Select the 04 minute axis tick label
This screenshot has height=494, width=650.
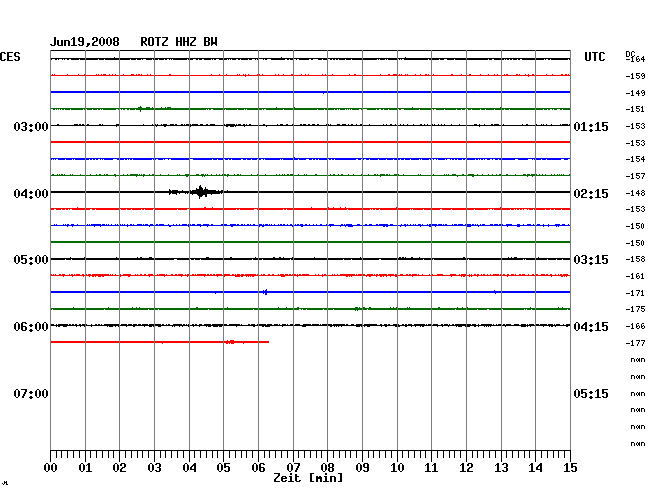[189, 468]
